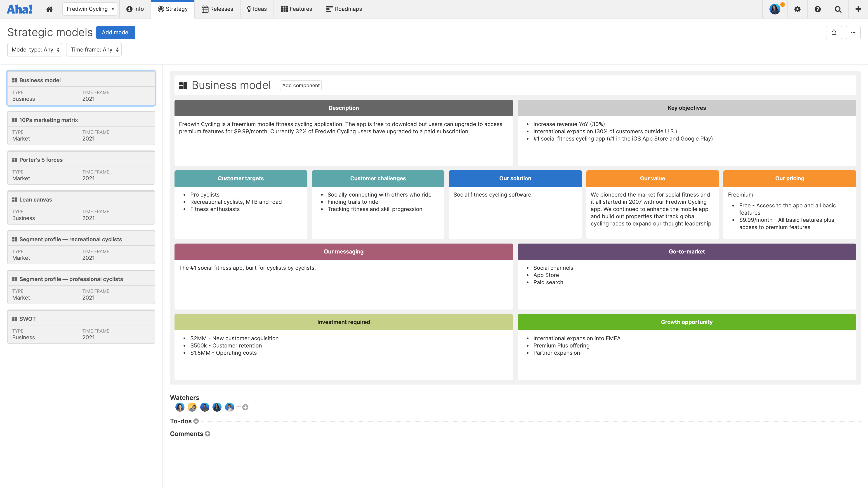Viewport: 868px width, 488px height.
Task: Open the Time frame filter dropdown
Action: (94, 49)
